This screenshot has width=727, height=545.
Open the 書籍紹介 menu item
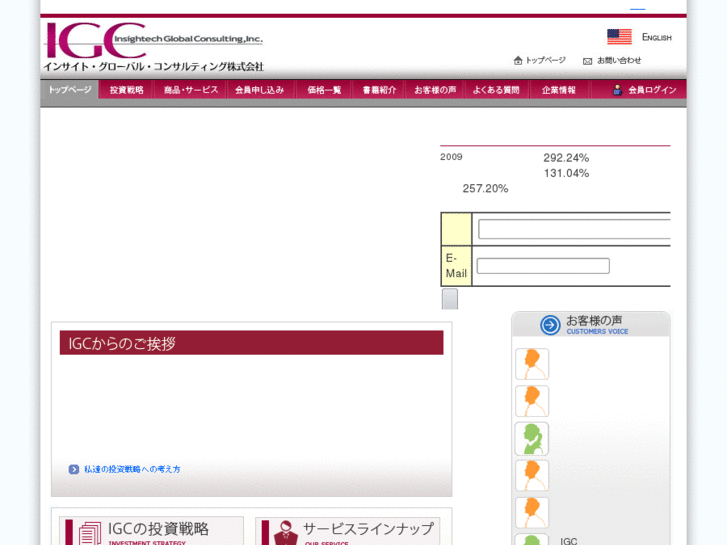[379, 90]
